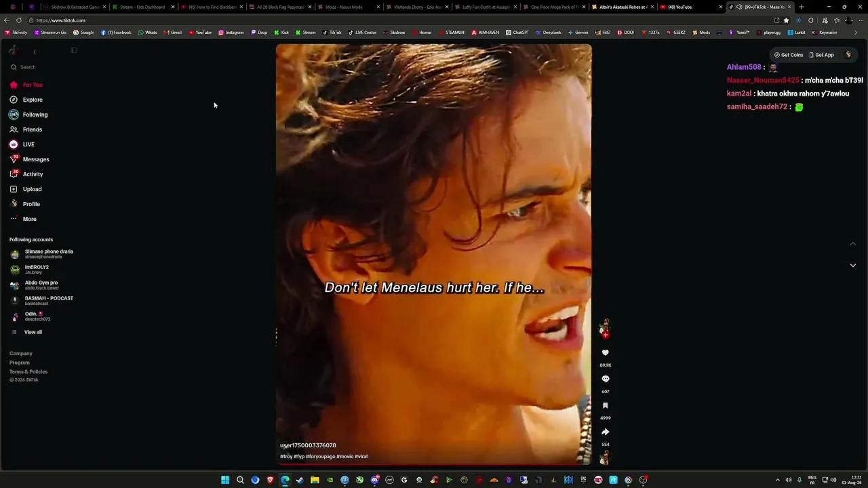Share the video with arrow icon
Image resolution: width=868 pixels, height=488 pixels.
(x=606, y=432)
